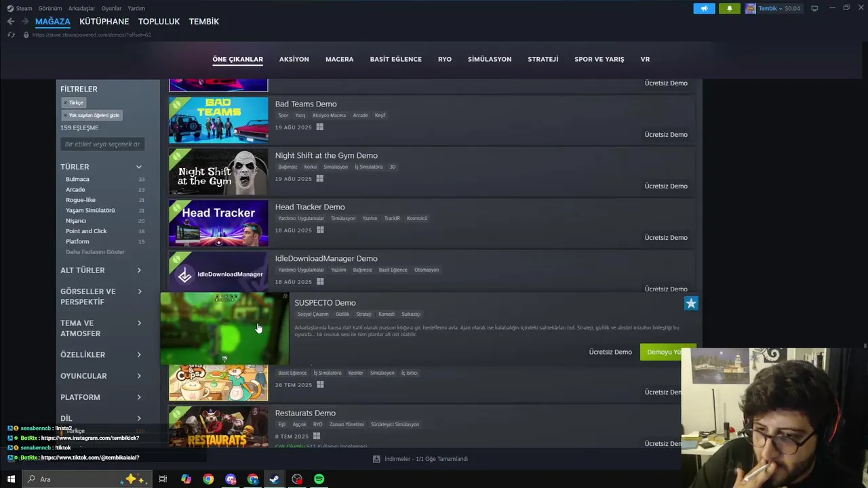Click the Steam logo in menu bar
Screen dimensions: 868x488
coord(10,8)
